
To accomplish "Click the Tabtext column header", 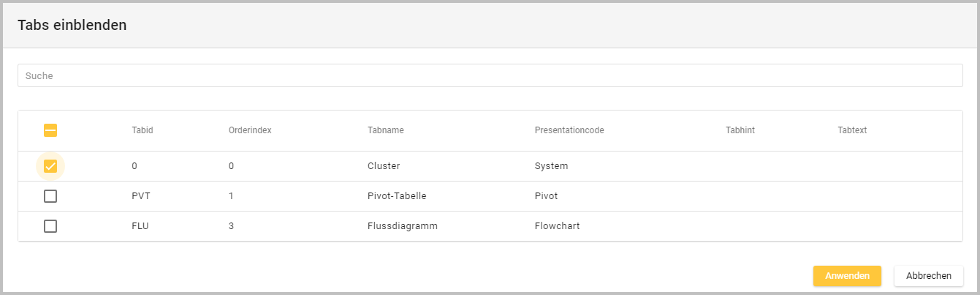I will 852,130.
